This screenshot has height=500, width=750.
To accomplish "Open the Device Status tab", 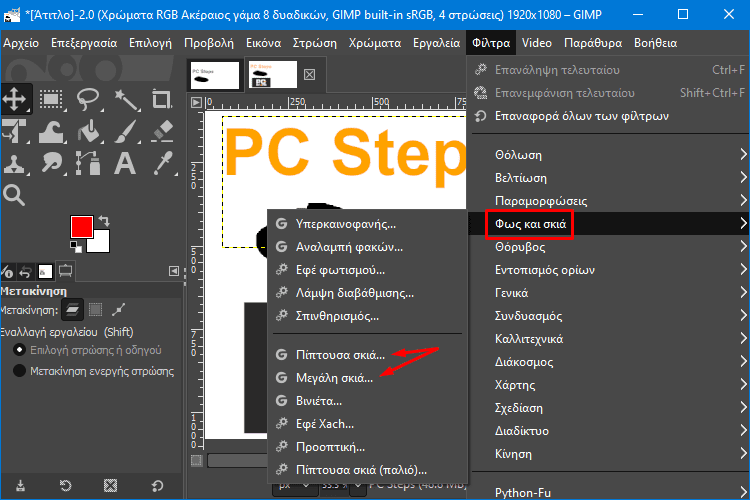I will click(8, 272).
